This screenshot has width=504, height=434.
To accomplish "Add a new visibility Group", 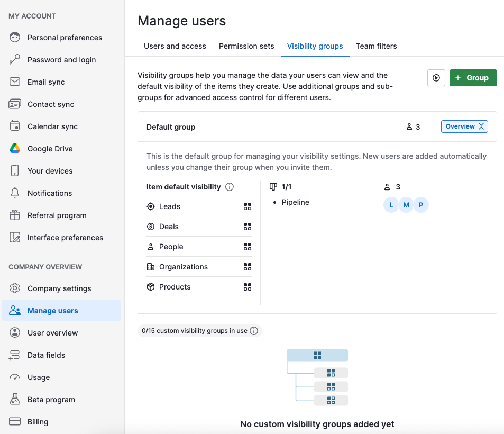I will click(473, 78).
